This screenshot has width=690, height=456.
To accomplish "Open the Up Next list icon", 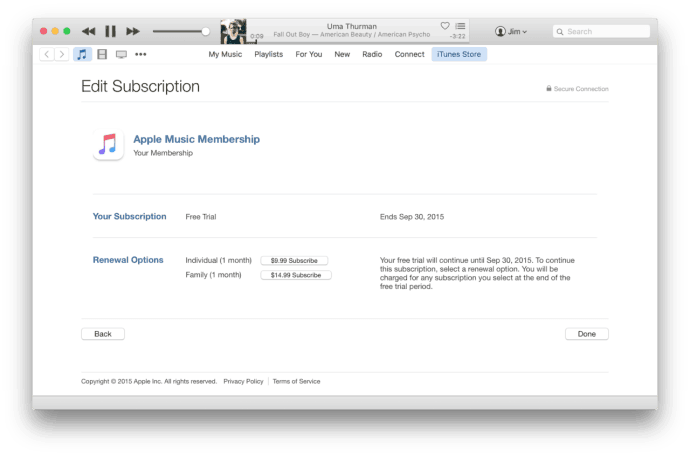I will [x=460, y=26].
